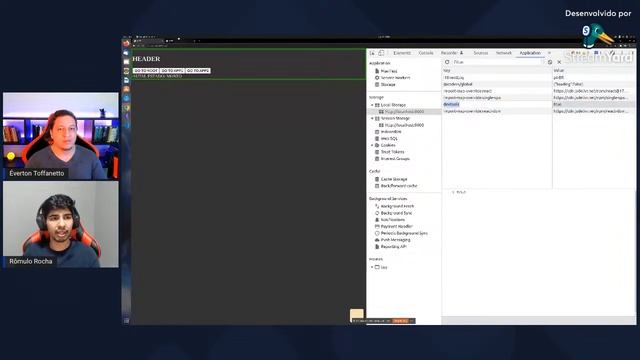Open IndexedDB in Storage section
Image resolution: width=640 pixels, height=360 pixels.
pyautogui.click(x=391, y=132)
